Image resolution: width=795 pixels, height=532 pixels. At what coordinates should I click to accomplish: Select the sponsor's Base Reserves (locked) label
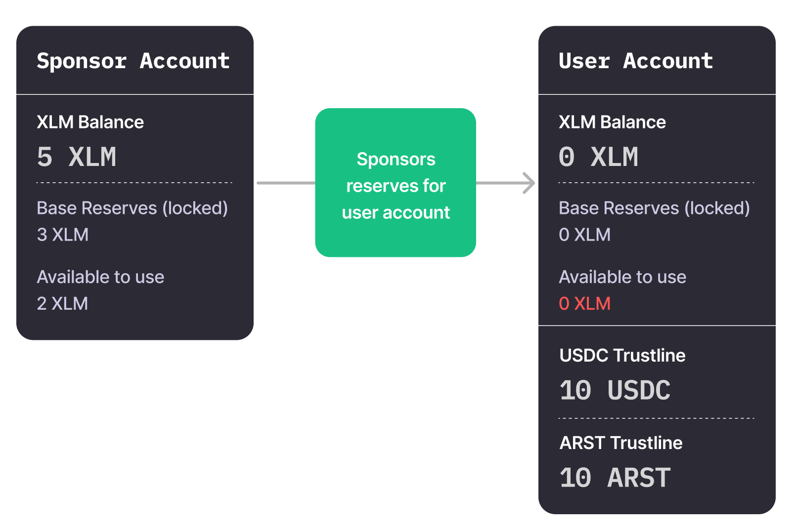(132, 208)
